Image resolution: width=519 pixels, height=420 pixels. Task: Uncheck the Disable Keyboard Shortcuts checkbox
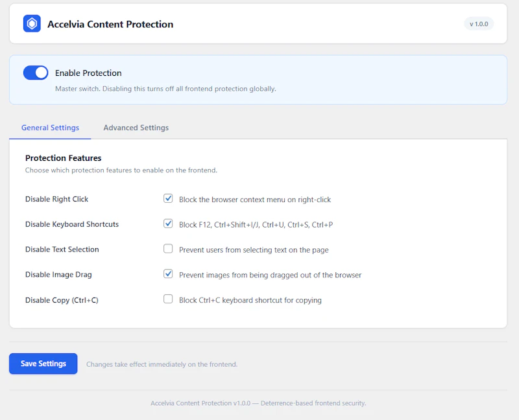click(168, 224)
